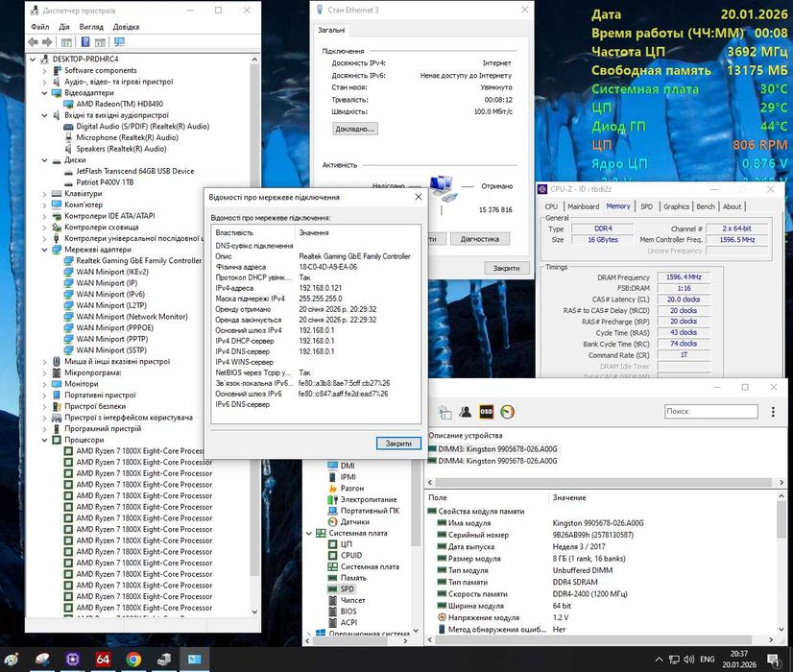This screenshot has height=672, width=793.
Task: Click the report wizard icon in AIDA64 toolbar
Action: [445, 412]
